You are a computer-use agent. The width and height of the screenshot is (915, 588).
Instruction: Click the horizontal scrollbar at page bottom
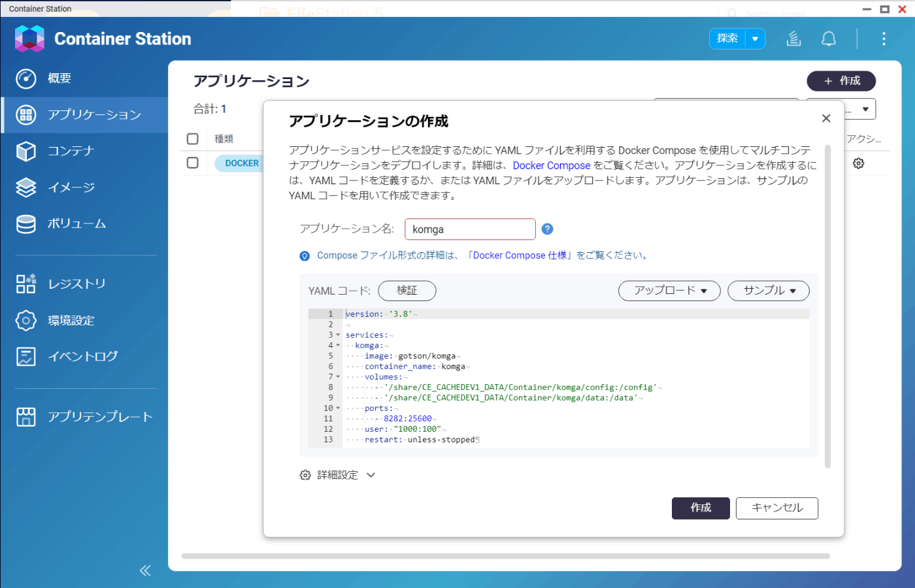coord(506,556)
